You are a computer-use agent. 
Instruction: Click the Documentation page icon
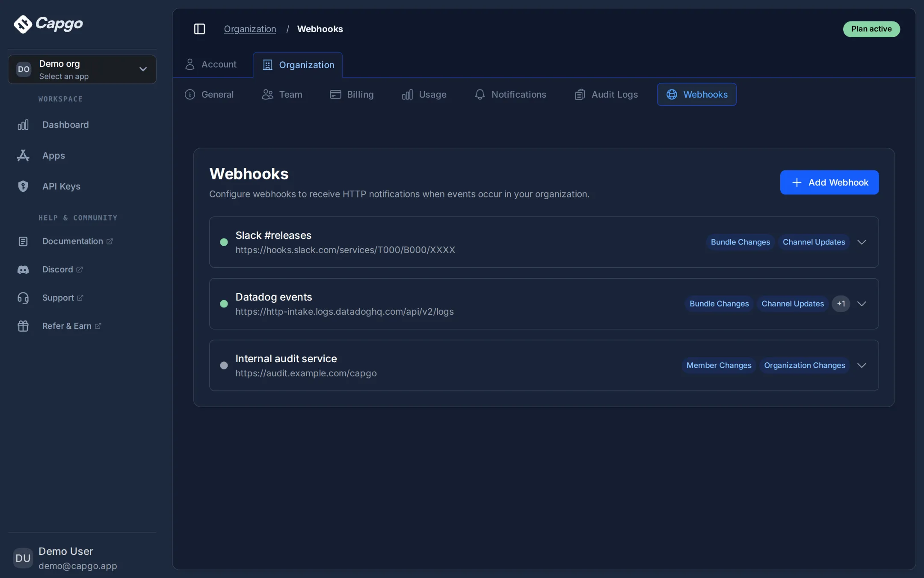point(23,241)
